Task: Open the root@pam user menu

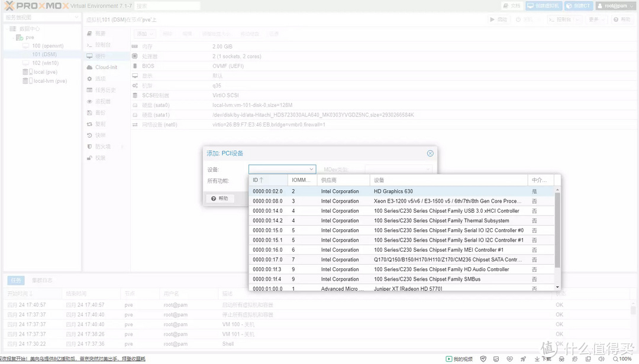Action: (616, 6)
